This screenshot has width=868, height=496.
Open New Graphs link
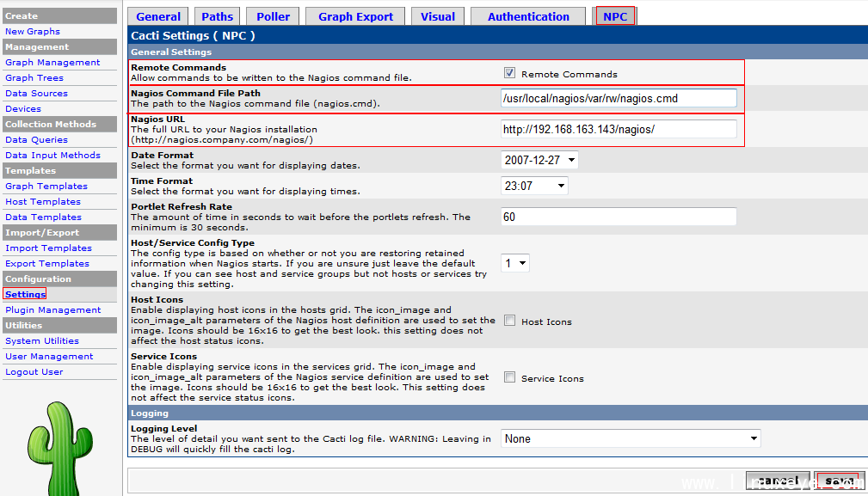point(33,32)
